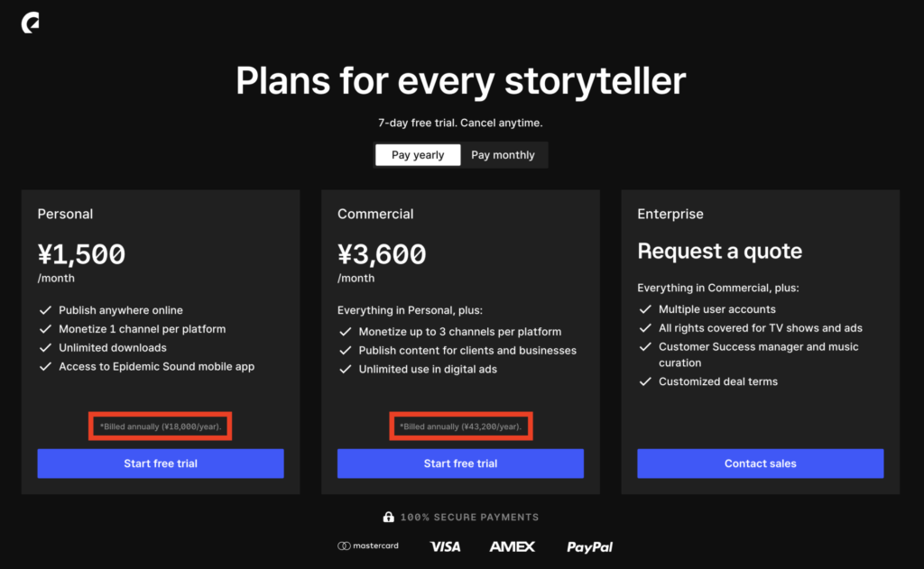Click checkmark beside Customized deal terms
The image size is (924, 569).
645,381
